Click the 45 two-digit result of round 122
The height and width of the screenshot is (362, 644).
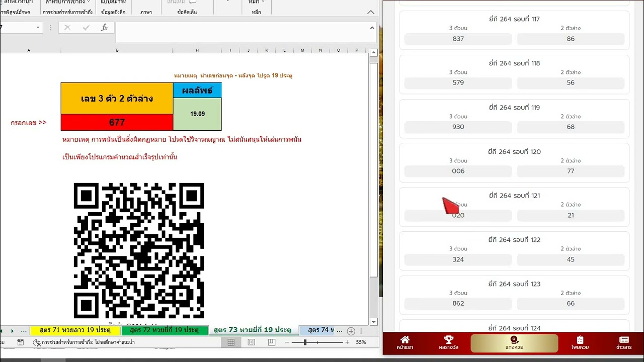click(x=571, y=259)
